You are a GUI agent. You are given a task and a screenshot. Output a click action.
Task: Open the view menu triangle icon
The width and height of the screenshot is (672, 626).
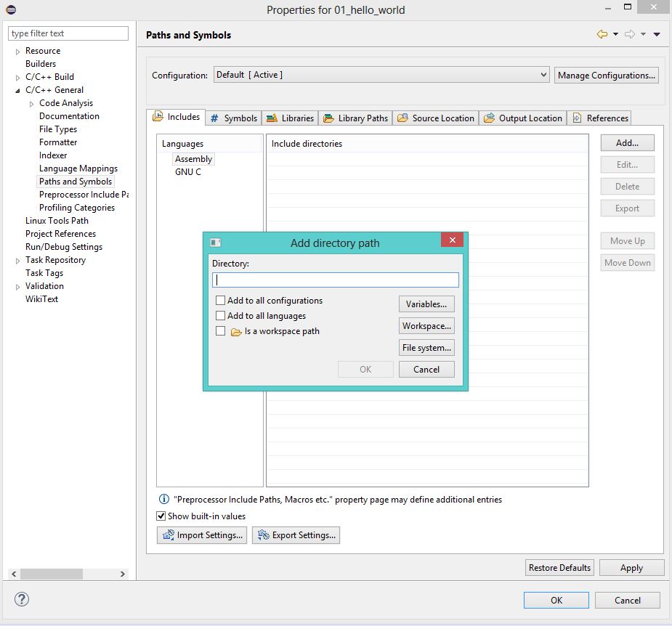(x=657, y=34)
